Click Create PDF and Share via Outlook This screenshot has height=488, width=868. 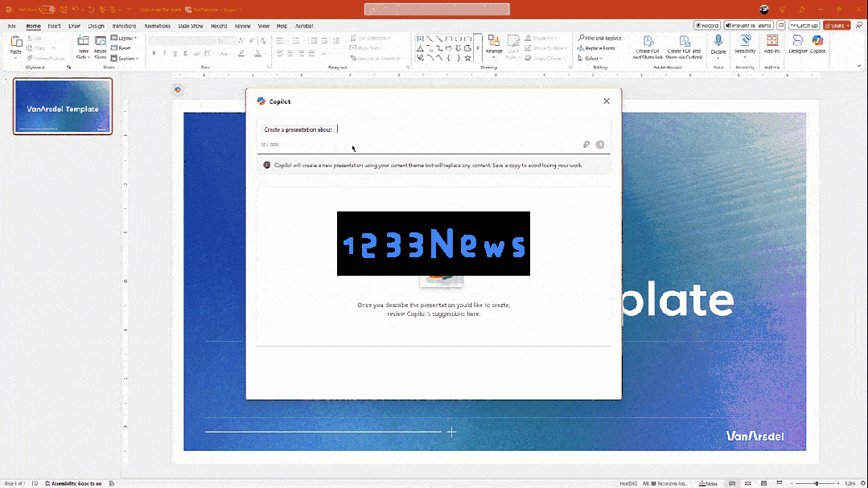click(684, 47)
